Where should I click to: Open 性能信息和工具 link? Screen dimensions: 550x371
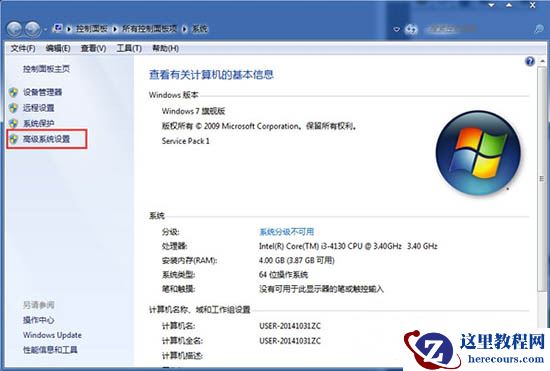50,350
